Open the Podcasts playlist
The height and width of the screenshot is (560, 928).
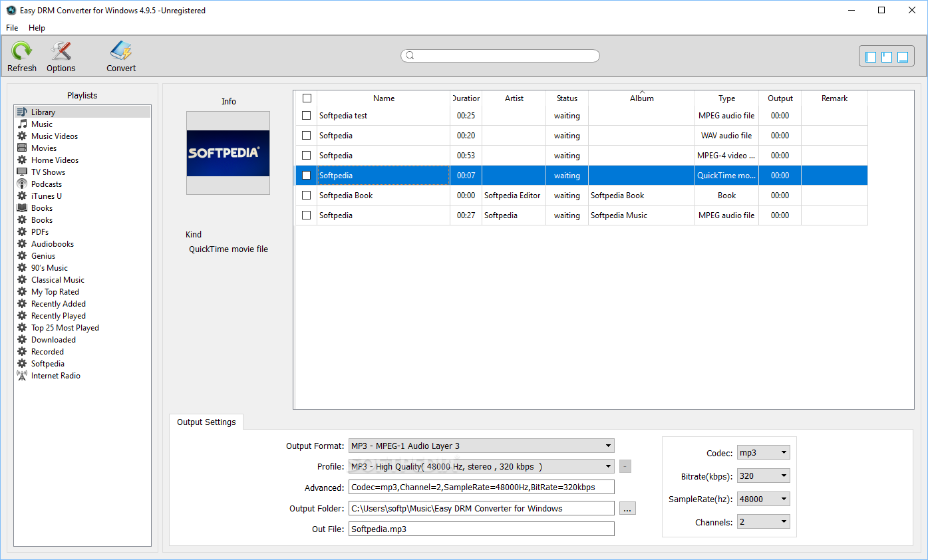click(x=46, y=184)
